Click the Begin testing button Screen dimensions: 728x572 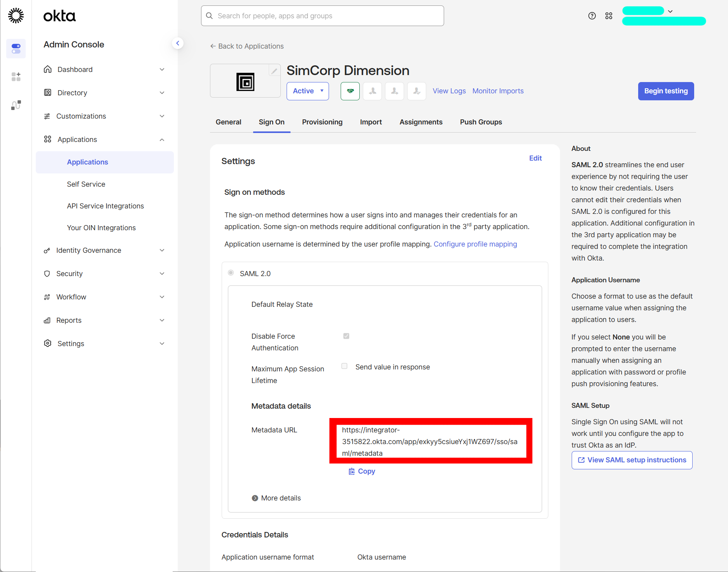pos(665,91)
